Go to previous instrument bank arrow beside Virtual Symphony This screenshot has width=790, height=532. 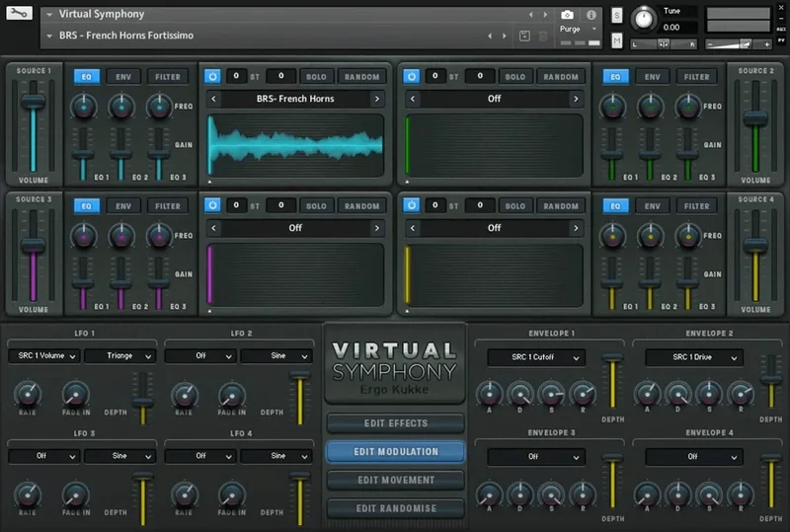click(530, 15)
